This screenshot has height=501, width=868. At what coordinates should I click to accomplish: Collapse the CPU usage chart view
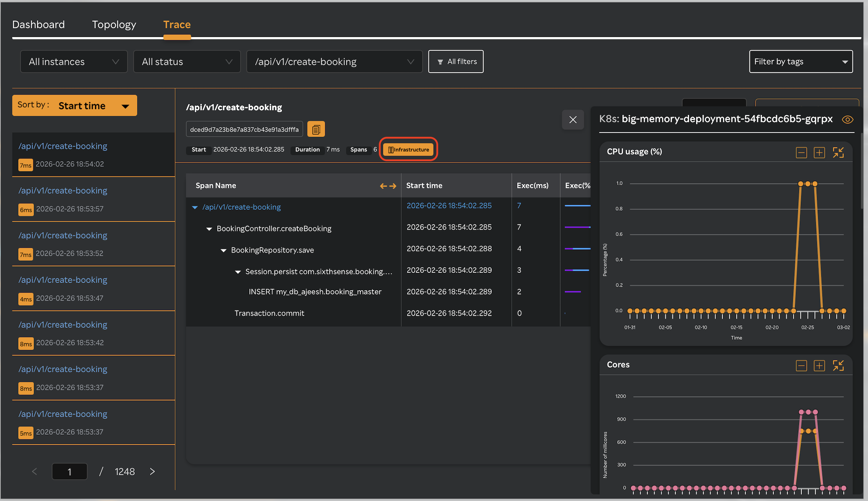[838, 152]
